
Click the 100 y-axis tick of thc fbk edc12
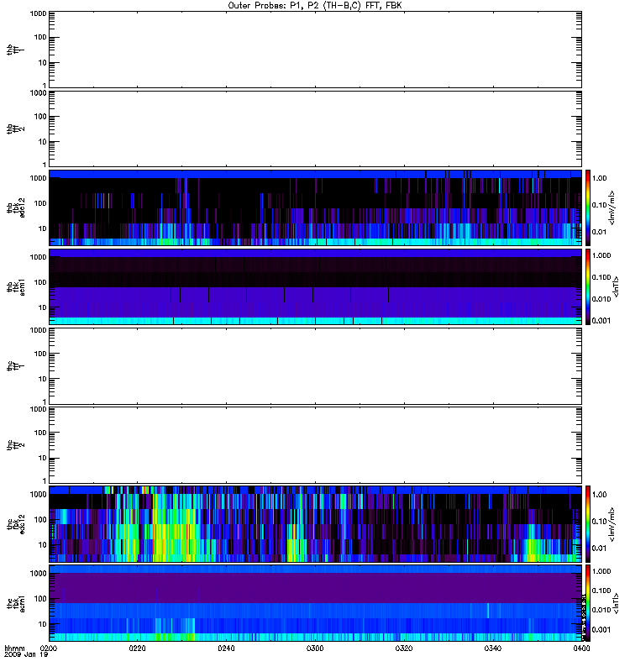point(39,520)
